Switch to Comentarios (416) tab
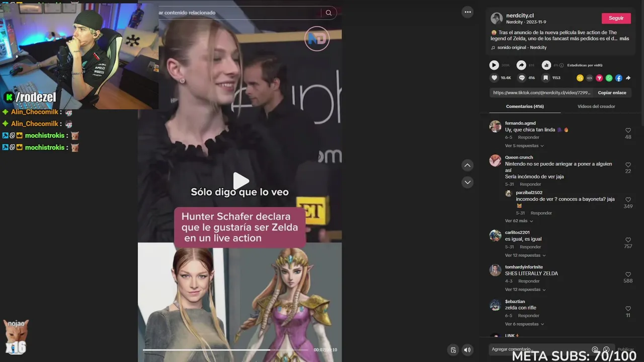Viewport: 644px width, 362px height. tap(525, 107)
